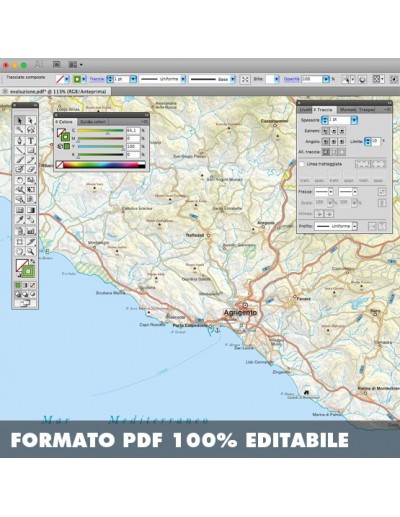This screenshot has width=400, height=517.
Task: Open Base brush definition dropdown
Action: (x=233, y=79)
